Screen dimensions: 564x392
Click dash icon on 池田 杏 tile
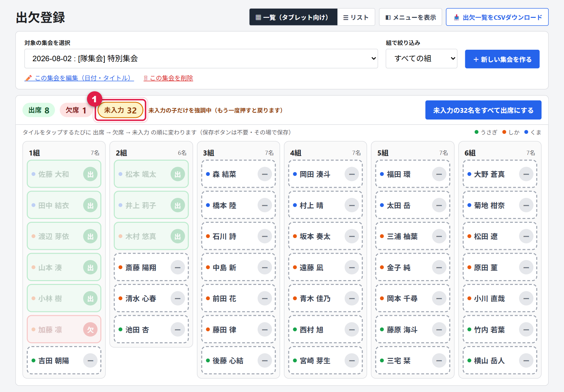(178, 330)
